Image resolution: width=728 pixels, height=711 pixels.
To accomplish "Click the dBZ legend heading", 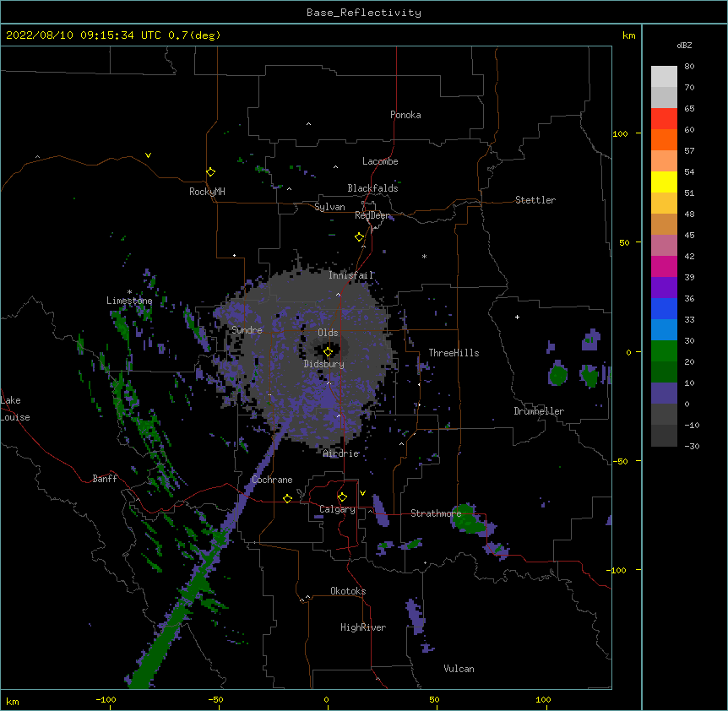I will (684, 45).
